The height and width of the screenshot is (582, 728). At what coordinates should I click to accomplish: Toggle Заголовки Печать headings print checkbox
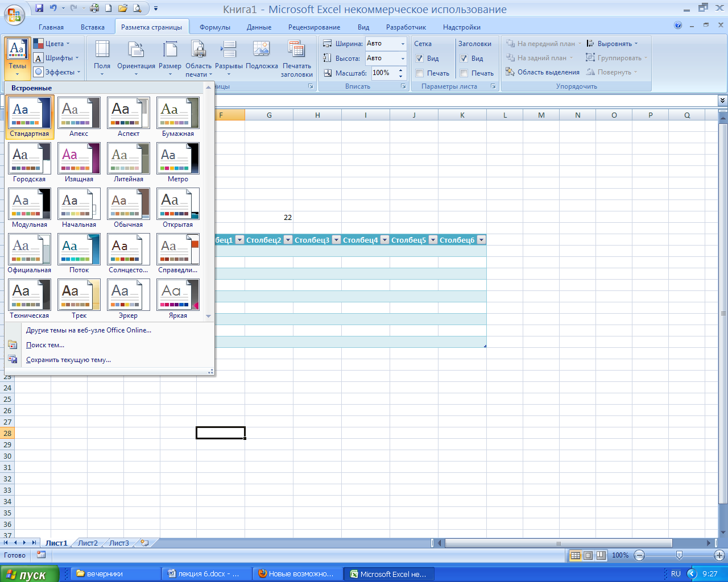(464, 73)
